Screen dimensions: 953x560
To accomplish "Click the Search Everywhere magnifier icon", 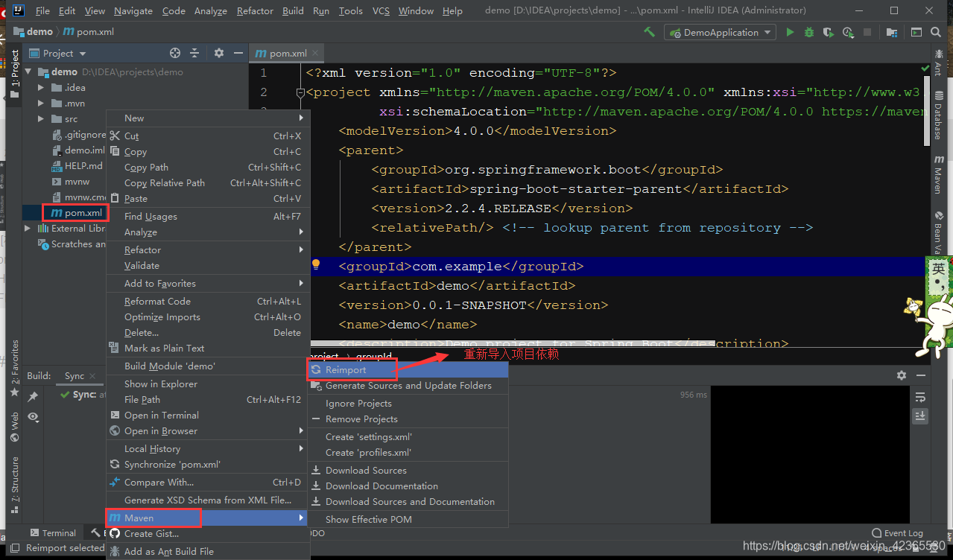I will click(x=936, y=32).
